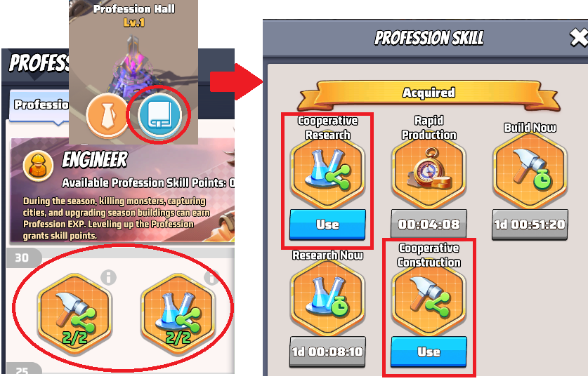Viewport: 588px width, 381px height.
Task: Switch to the Profession tab
Action: pyautogui.click(x=39, y=105)
